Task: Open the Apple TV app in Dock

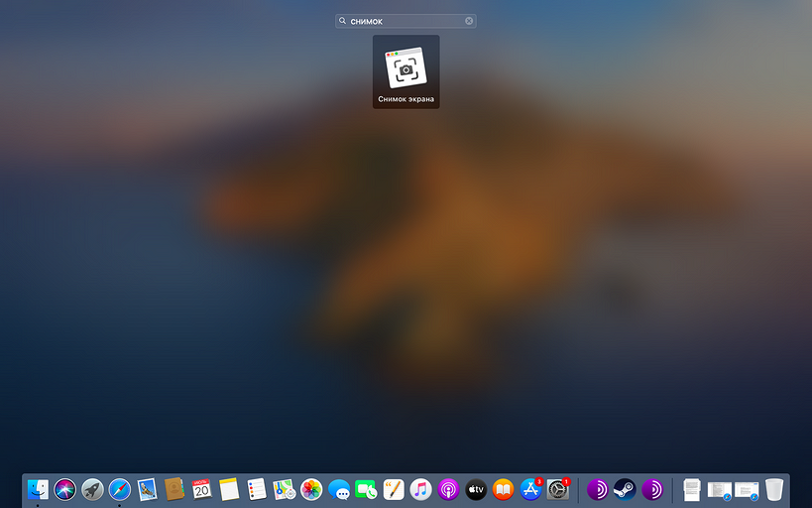Action: click(x=476, y=489)
